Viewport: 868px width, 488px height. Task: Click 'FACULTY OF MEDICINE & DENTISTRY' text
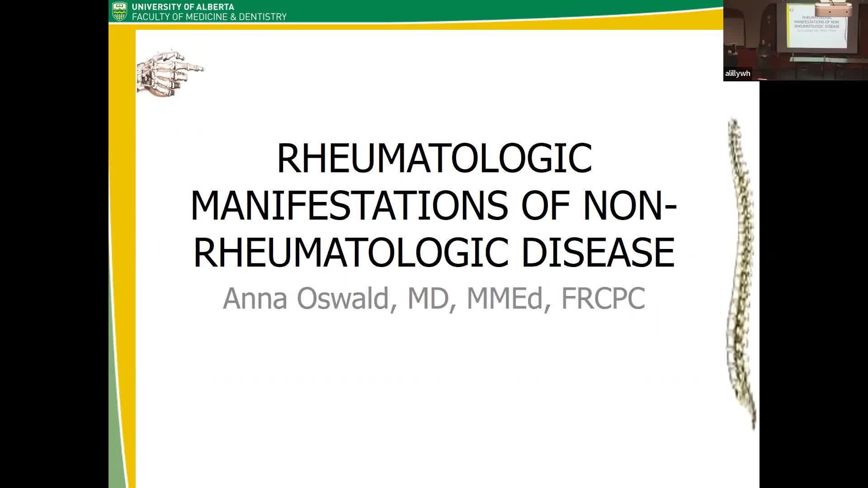(x=209, y=17)
